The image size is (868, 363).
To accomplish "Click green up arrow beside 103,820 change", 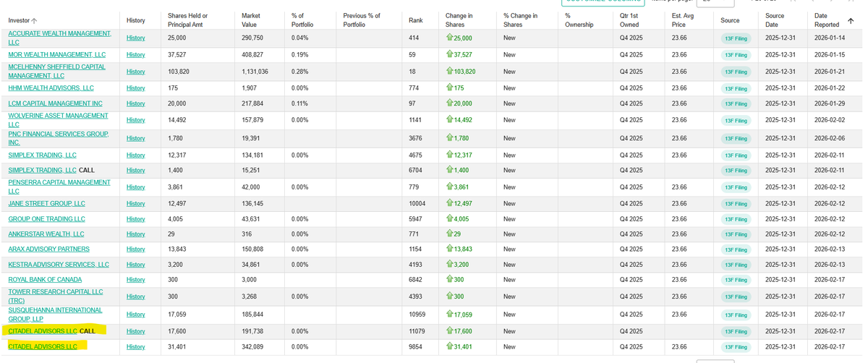I will click(450, 71).
